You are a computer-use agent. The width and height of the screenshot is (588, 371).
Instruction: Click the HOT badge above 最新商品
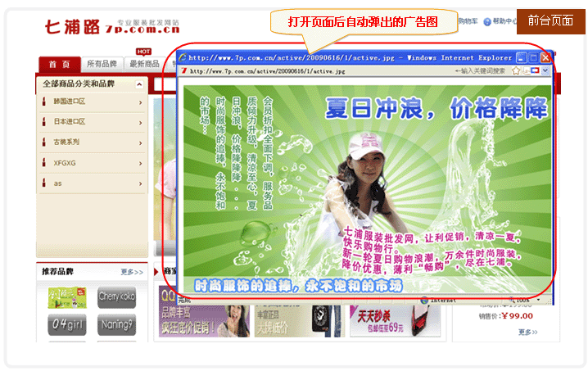pos(143,52)
